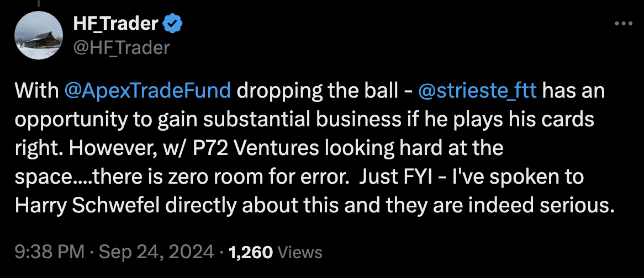Screen dimensions: 644x278
Task: Open the @strieste_ftt mentioned profile
Action: tap(477, 91)
